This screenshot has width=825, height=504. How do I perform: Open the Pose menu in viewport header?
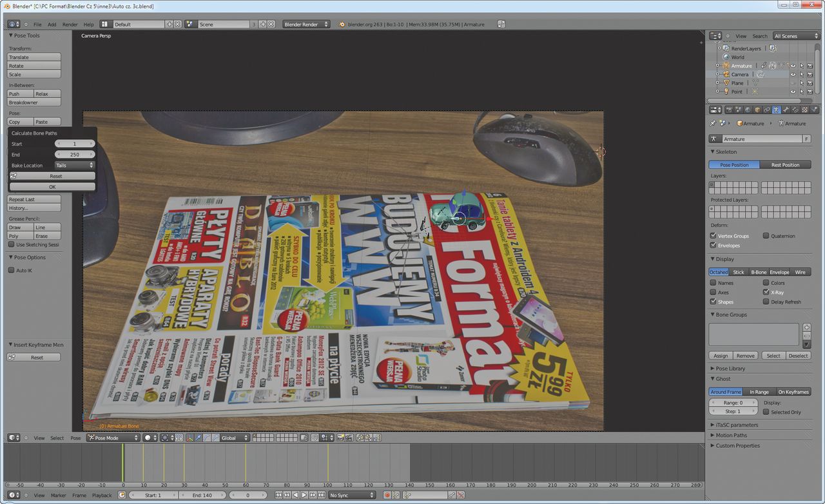click(75, 438)
